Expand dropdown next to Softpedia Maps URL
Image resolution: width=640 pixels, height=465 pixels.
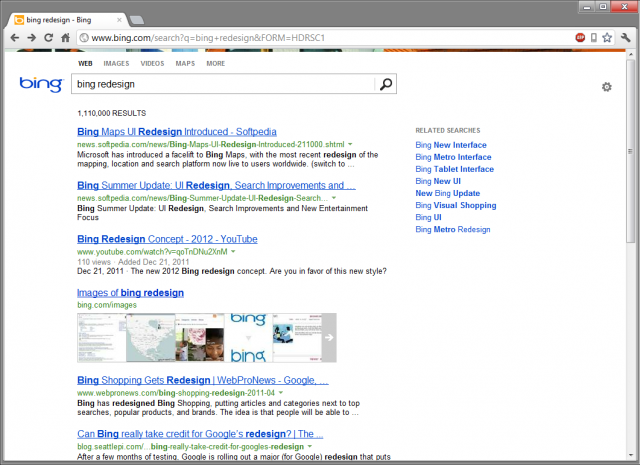point(350,144)
